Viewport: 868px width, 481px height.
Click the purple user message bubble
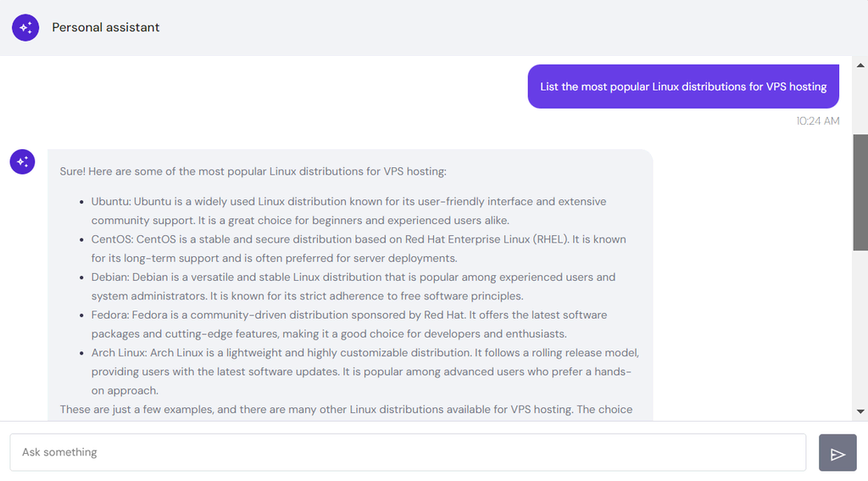pos(683,87)
